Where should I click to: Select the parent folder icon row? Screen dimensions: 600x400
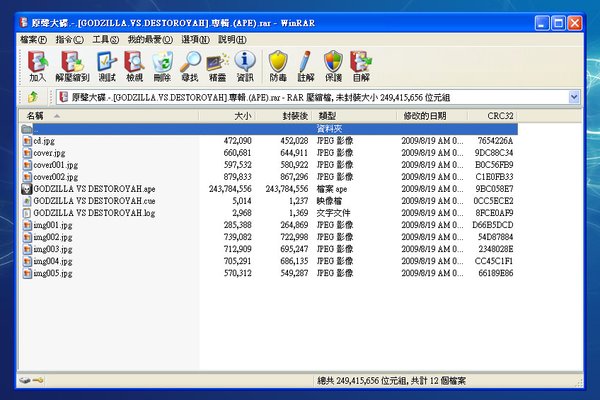tap(269, 129)
